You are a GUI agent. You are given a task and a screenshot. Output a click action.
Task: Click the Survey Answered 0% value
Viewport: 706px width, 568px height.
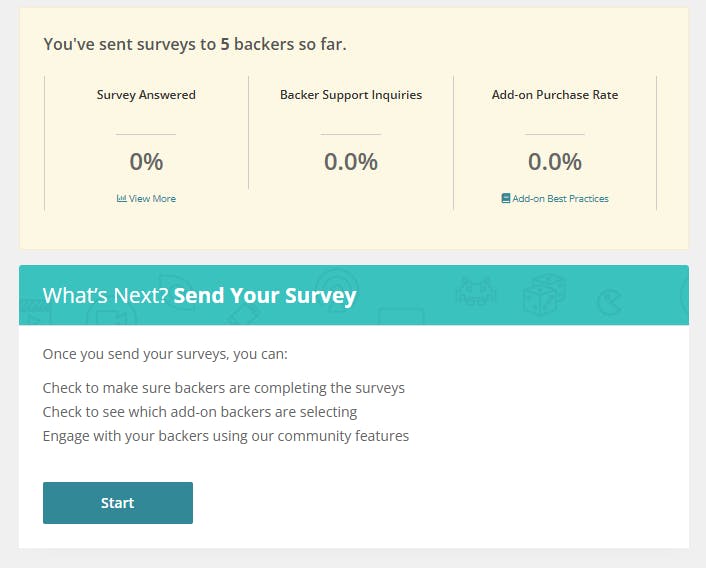146,162
